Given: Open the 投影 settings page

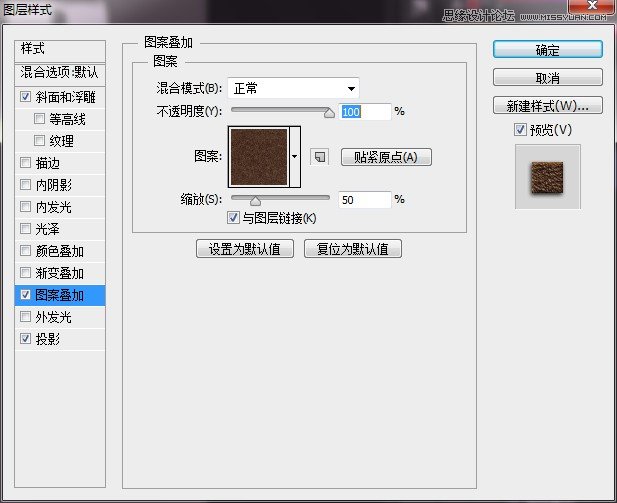Looking at the screenshot, I should coord(48,339).
